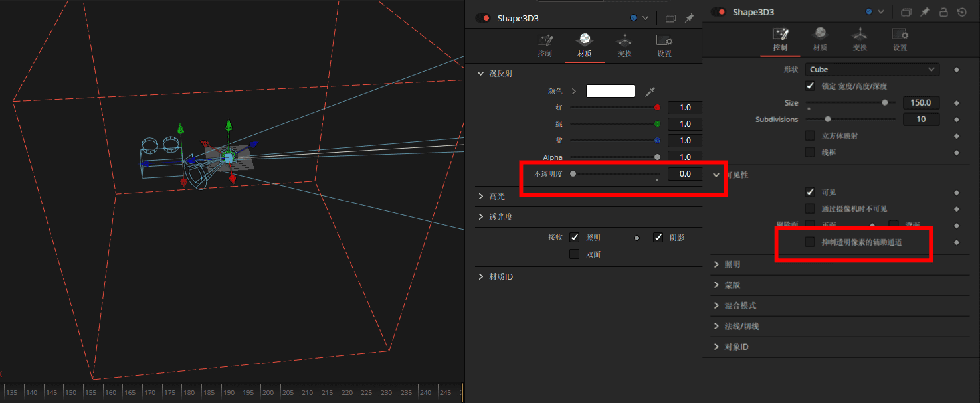Open the 形状 Cube shape dropdown
Image resolution: width=980 pixels, height=403 pixels.
(872, 70)
